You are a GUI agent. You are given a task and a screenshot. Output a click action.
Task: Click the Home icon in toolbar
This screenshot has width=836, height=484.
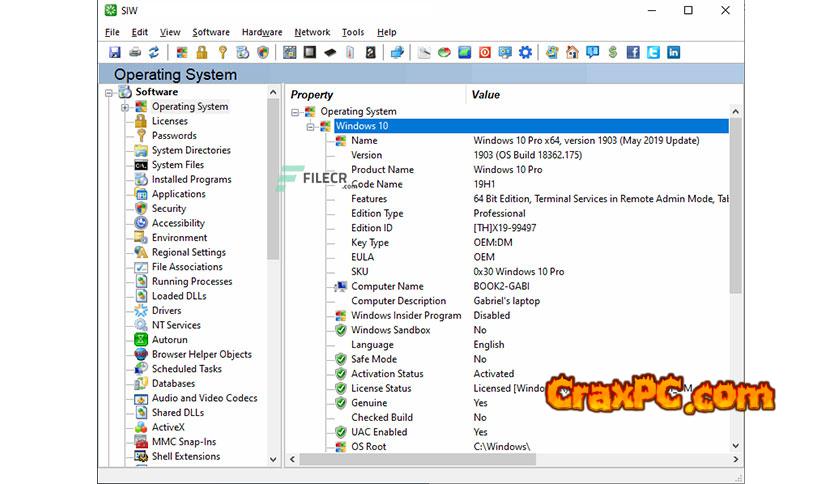(572, 52)
